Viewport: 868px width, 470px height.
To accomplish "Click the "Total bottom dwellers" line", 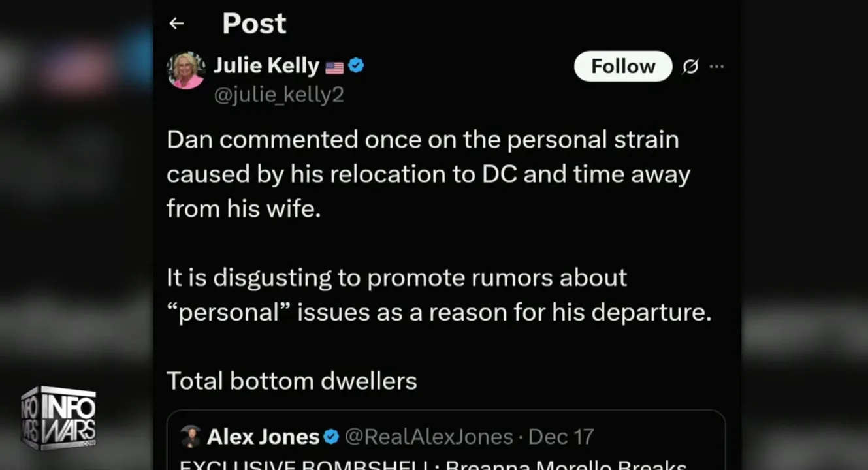I will [x=291, y=381].
